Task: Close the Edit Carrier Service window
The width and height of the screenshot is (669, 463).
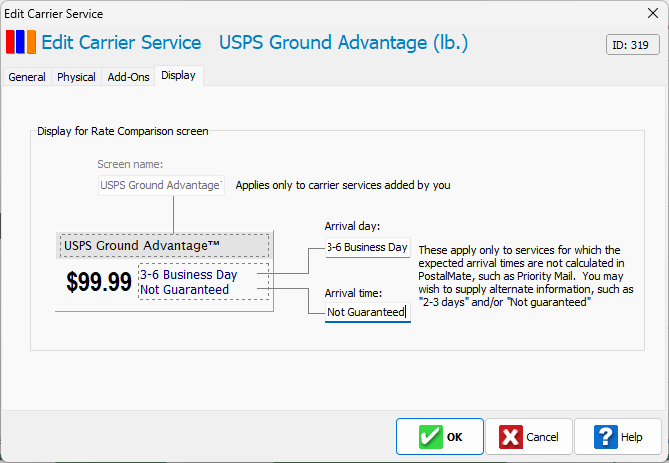Action: point(653,13)
